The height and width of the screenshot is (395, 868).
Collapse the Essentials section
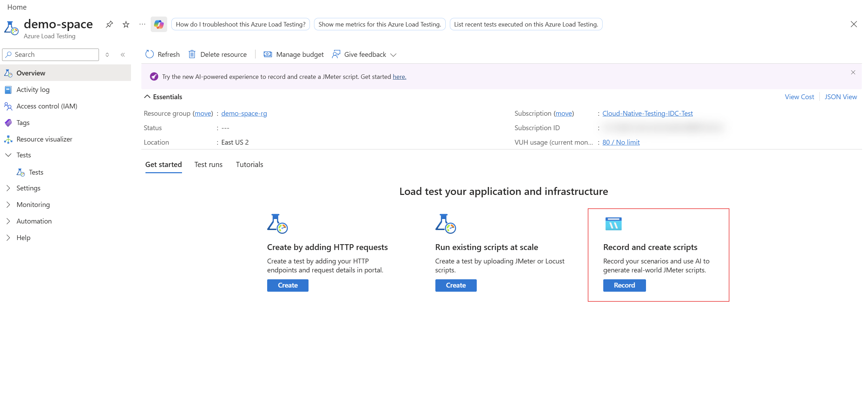[x=147, y=97]
